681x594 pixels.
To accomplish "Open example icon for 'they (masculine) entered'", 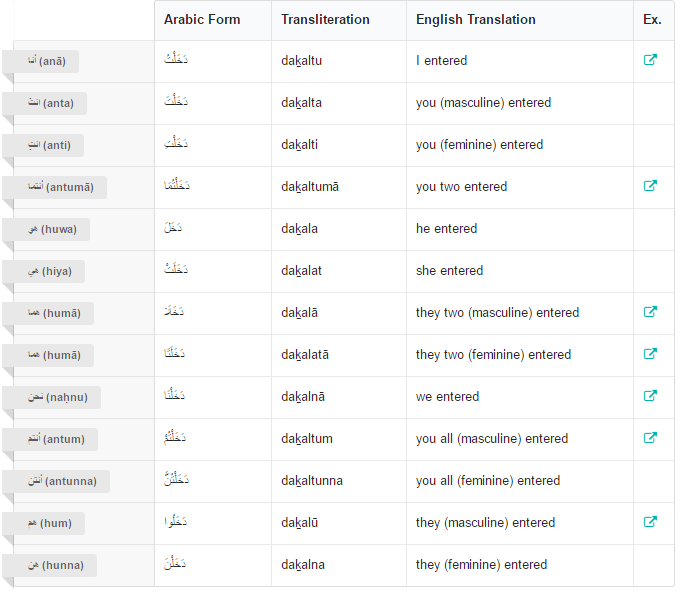I will coord(650,522).
